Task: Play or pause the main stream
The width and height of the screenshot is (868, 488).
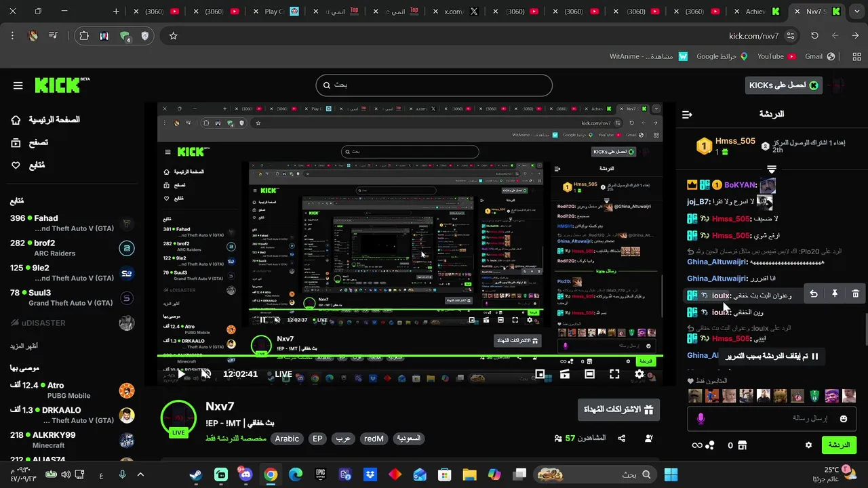Action: pyautogui.click(x=181, y=374)
